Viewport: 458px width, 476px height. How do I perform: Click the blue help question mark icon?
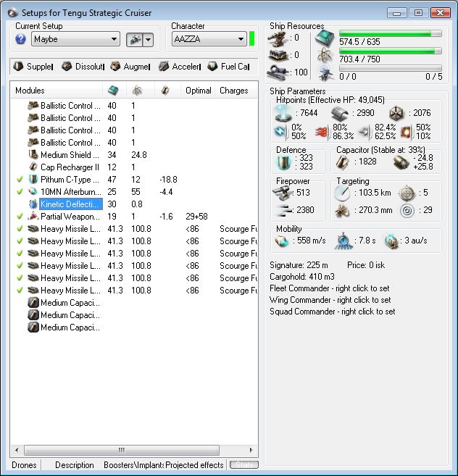[20, 39]
